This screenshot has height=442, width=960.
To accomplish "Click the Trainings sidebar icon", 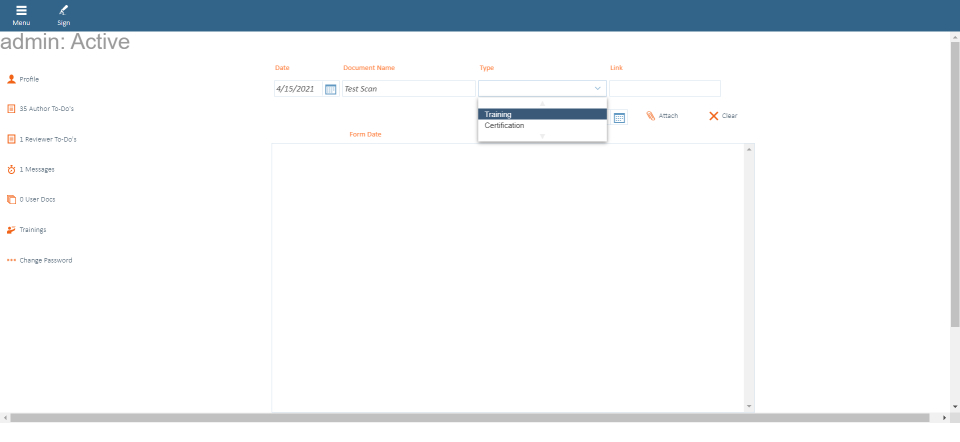I will pos(11,229).
